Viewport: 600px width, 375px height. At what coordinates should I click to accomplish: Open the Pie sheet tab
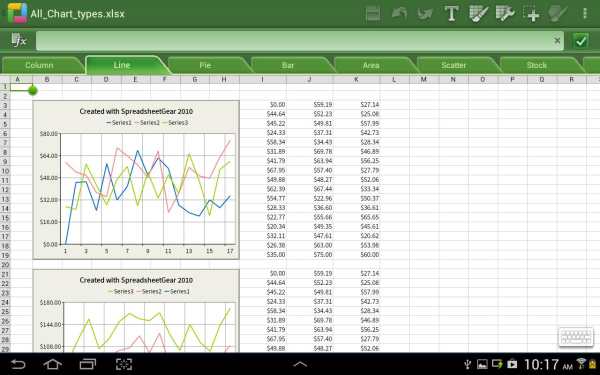coord(205,65)
